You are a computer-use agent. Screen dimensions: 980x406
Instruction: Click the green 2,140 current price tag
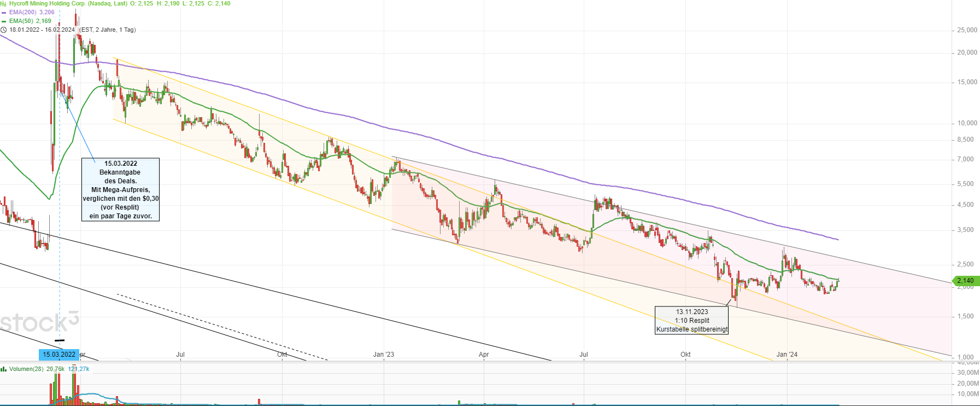[965, 281]
